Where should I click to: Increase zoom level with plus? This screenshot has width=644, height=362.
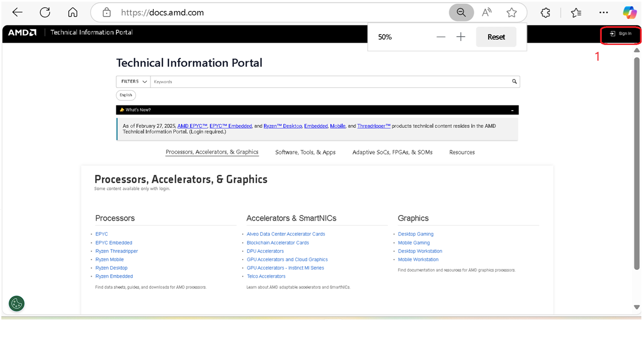(x=461, y=37)
